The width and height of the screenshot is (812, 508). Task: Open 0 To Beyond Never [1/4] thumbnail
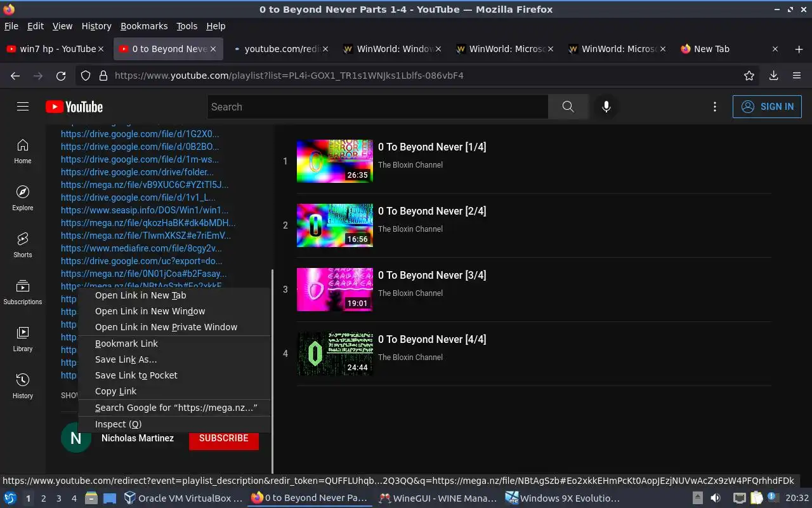click(335, 161)
